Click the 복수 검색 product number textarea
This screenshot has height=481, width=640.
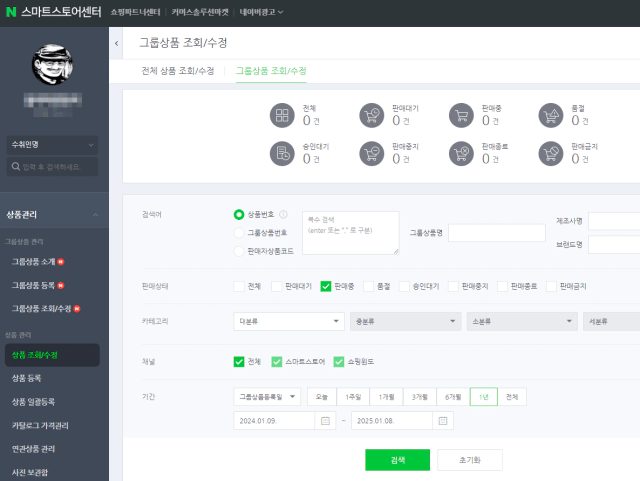351,233
